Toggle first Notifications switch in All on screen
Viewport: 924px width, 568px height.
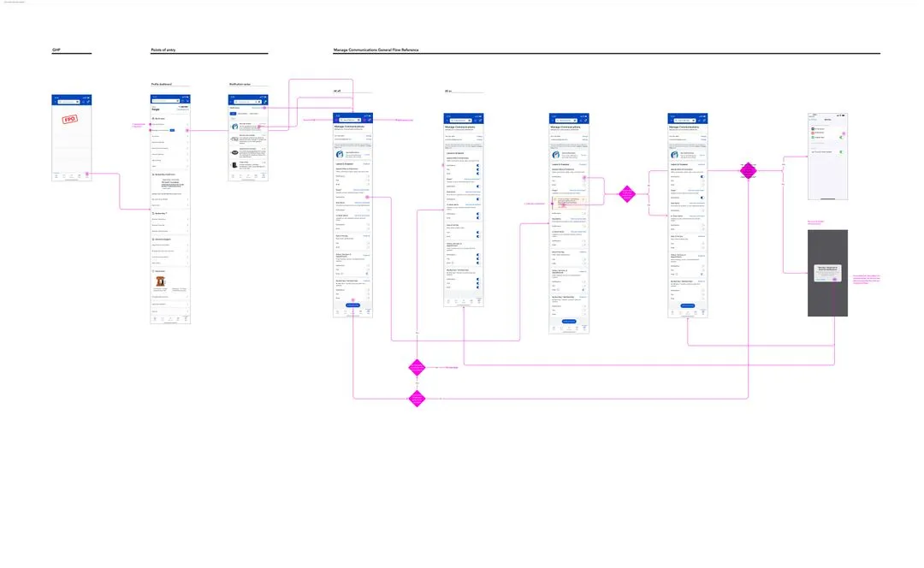click(x=478, y=166)
